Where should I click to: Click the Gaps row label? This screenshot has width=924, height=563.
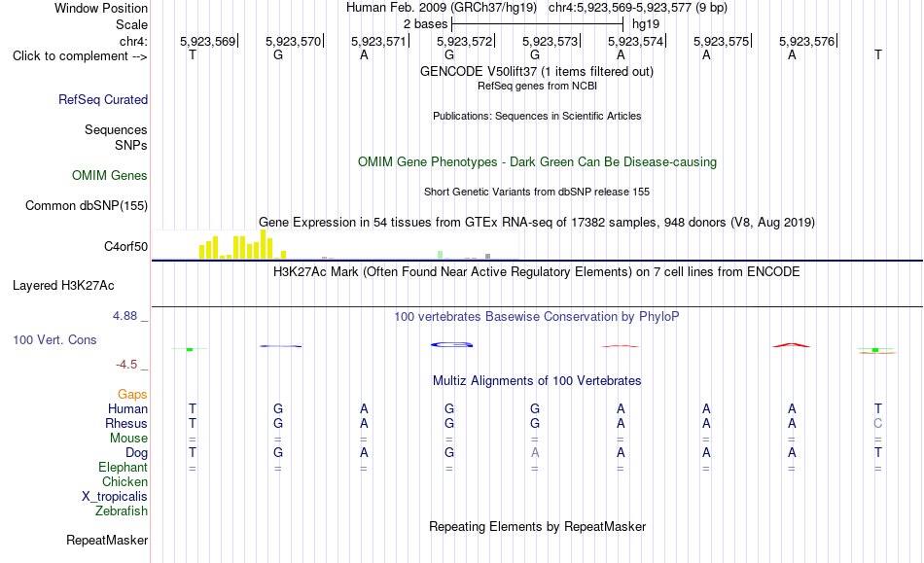pyautogui.click(x=132, y=395)
